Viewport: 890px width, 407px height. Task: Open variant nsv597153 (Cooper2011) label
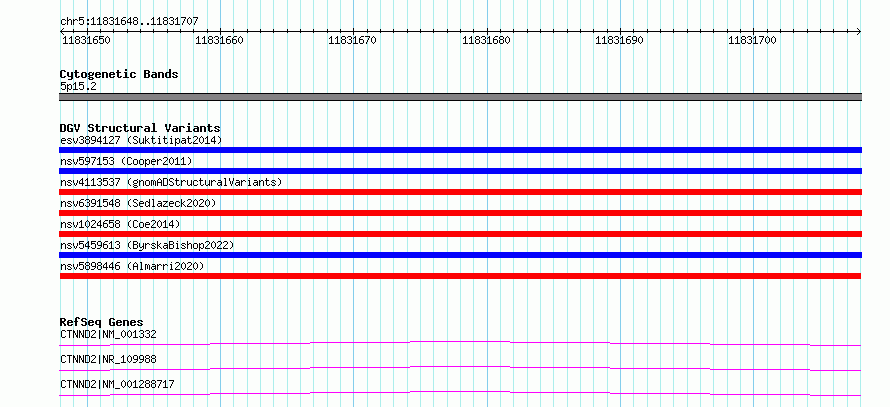point(126,161)
